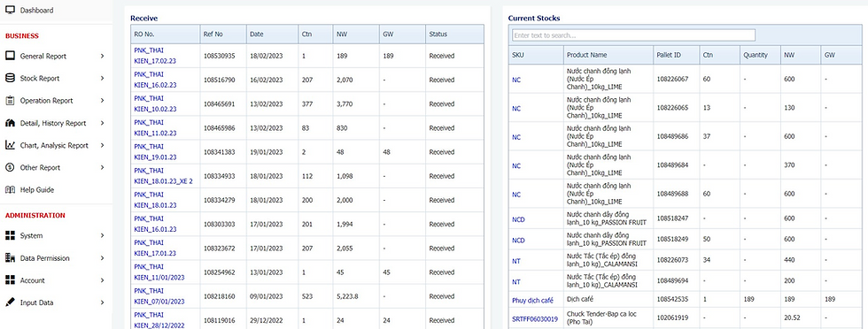The height and width of the screenshot is (329, 868).
Task: Expand the System menu chevron
Action: pyautogui.click(x=103, y=235)
